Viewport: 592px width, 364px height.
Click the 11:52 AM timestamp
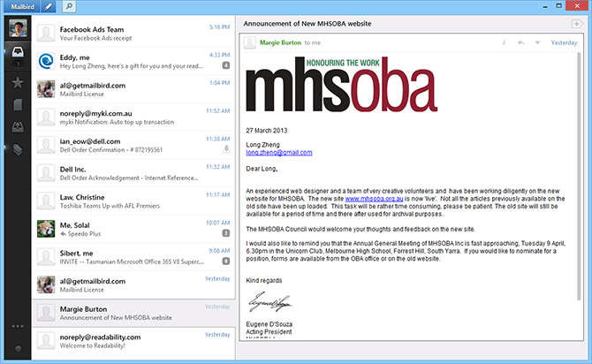pos(218,111)
